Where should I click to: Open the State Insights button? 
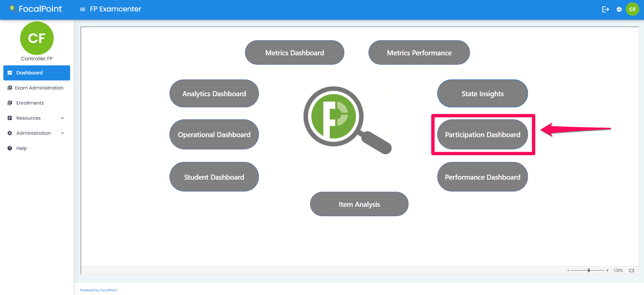[x=483, y=94]
